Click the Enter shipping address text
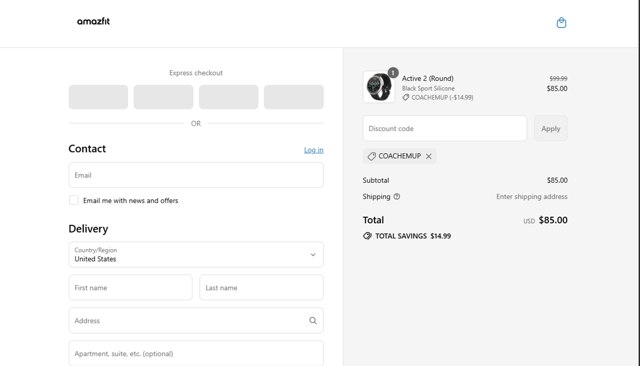This screenshot has width=640, height=366. click(x=532, y=197)
